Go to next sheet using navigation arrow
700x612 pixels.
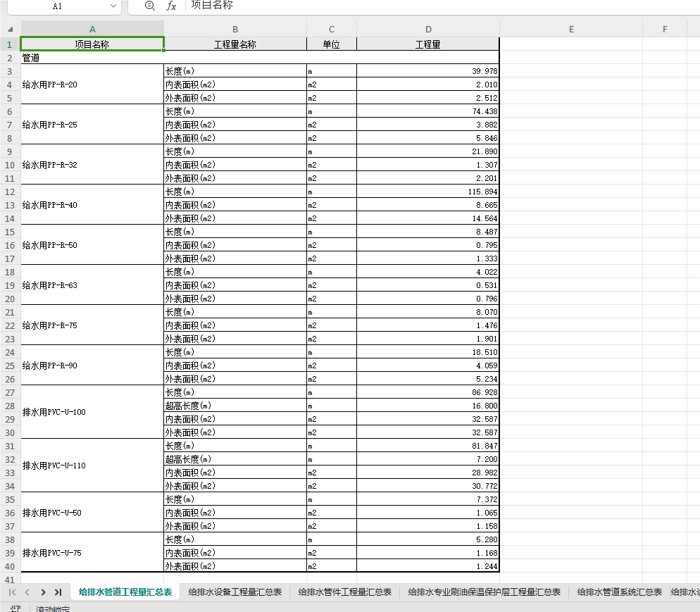click(43, 592)
